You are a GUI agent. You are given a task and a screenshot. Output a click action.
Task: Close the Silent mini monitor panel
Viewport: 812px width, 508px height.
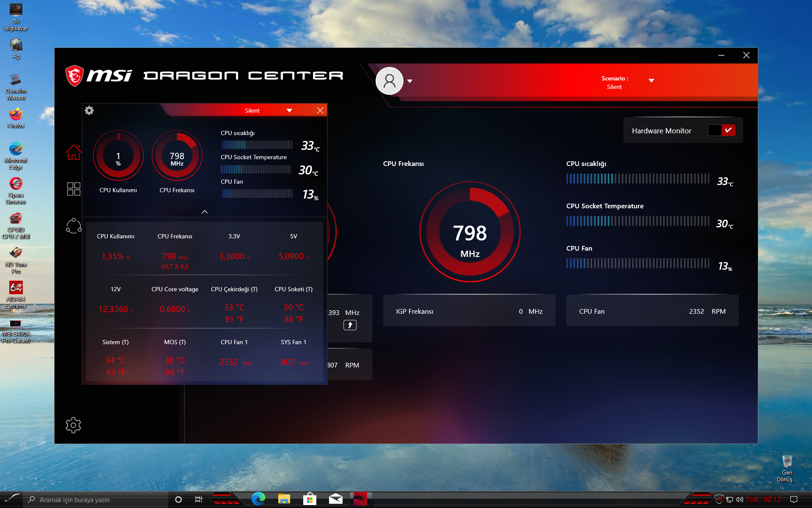(x=320, y=110)
